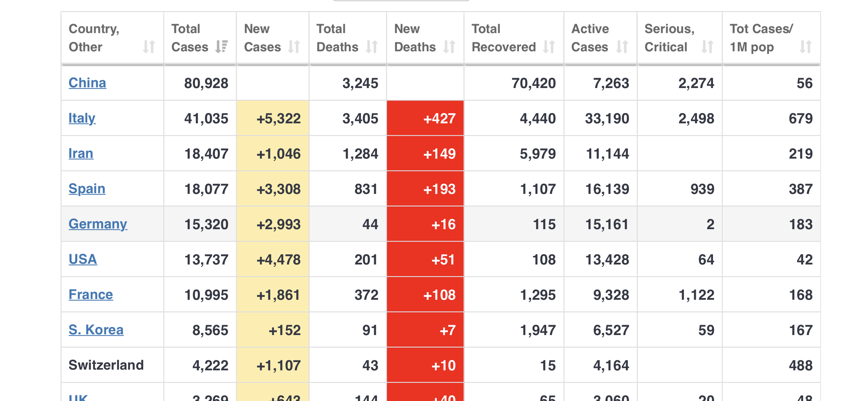Click Active Cases sort arrows
This screenshot has width=868, height=401.
[x=622, y=47]
